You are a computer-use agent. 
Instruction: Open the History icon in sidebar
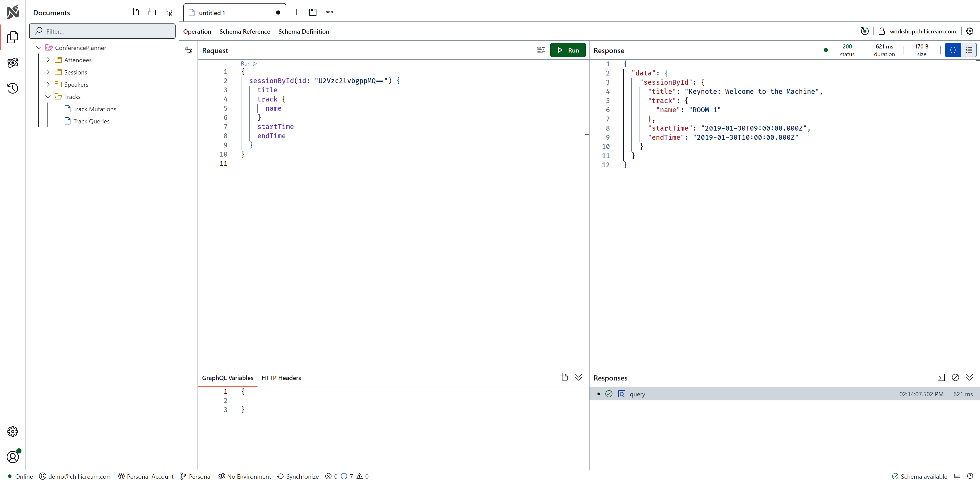tap(13, 88)
